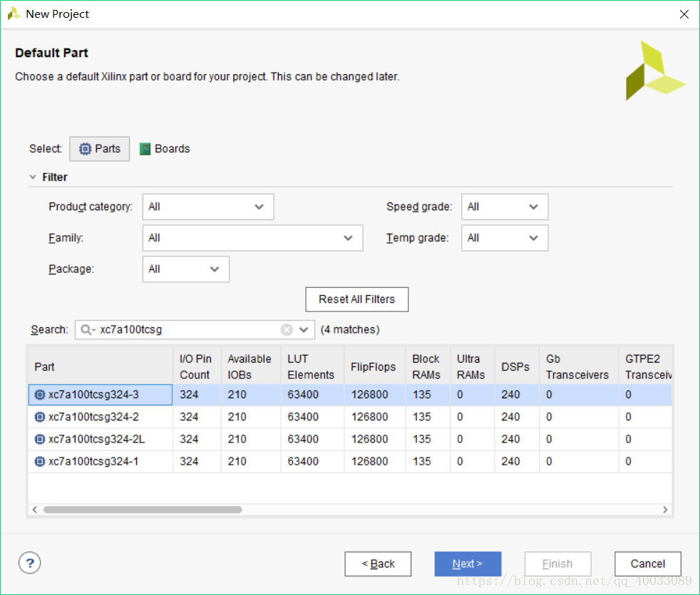
Task: Open the Speed grade dropdown
Action: [x=505, y=207]
